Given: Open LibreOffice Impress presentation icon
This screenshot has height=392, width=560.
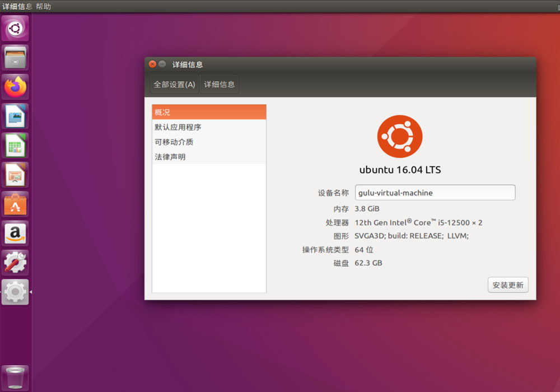Looking at the screenshot, I should 15,175.
